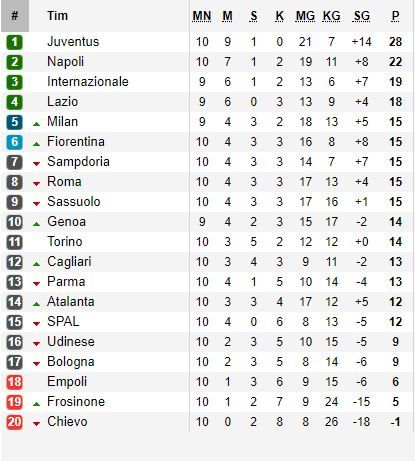Click the green up arrow beside Frosinone

click(37, 404)
